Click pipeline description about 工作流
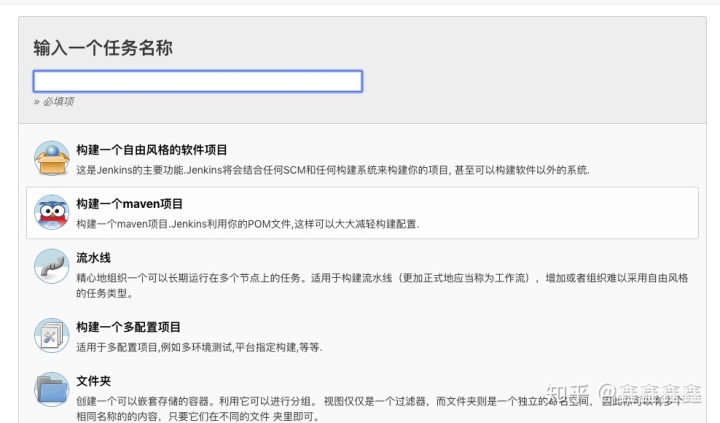720x423 pixels. coord(382,285)
